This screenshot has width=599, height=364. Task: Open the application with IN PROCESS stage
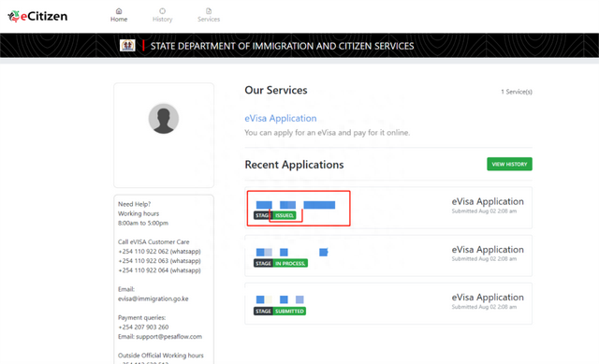point(388,255)
